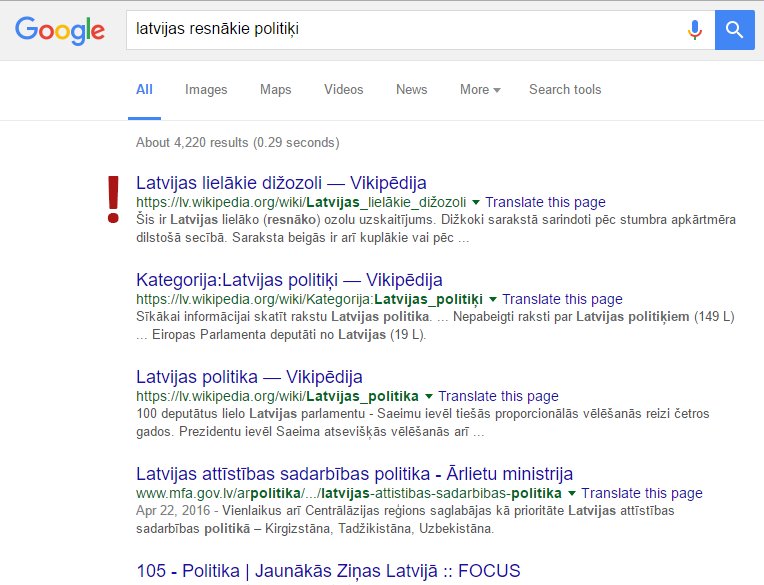
Task: Expand the arrow beside the mfa.gov.lv URL
Action: (x=572, y=493)
